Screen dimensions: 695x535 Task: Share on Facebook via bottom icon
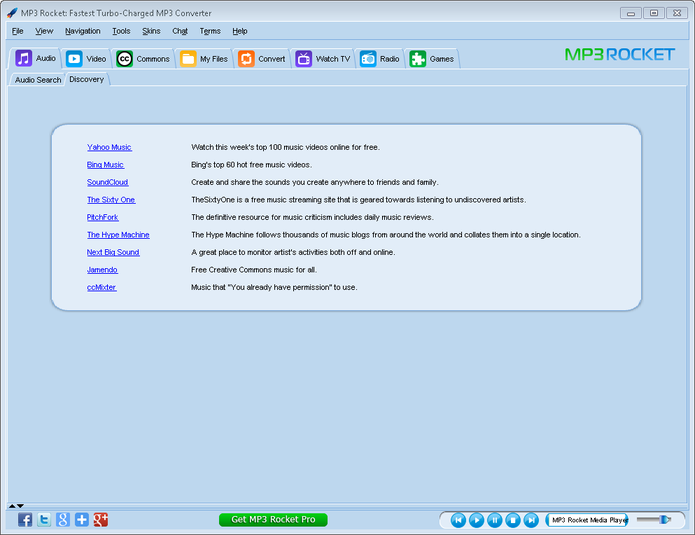tap(25, 519)
